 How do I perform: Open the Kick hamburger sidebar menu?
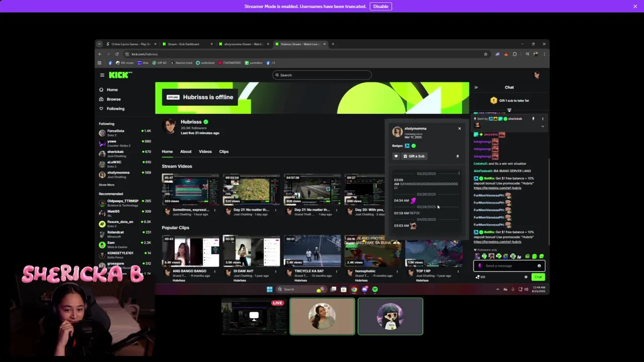102,75
